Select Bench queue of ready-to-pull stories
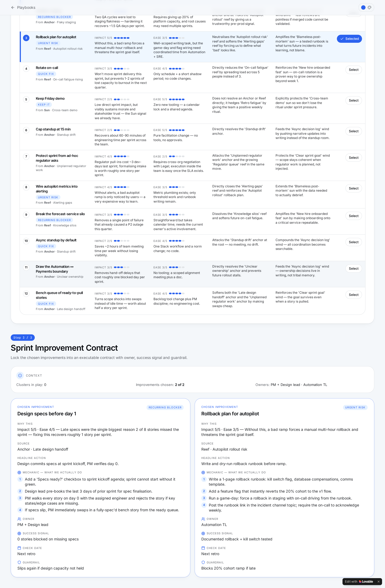Image resolution: width=385 pixels, height=588 pixels. pos(353,295)
